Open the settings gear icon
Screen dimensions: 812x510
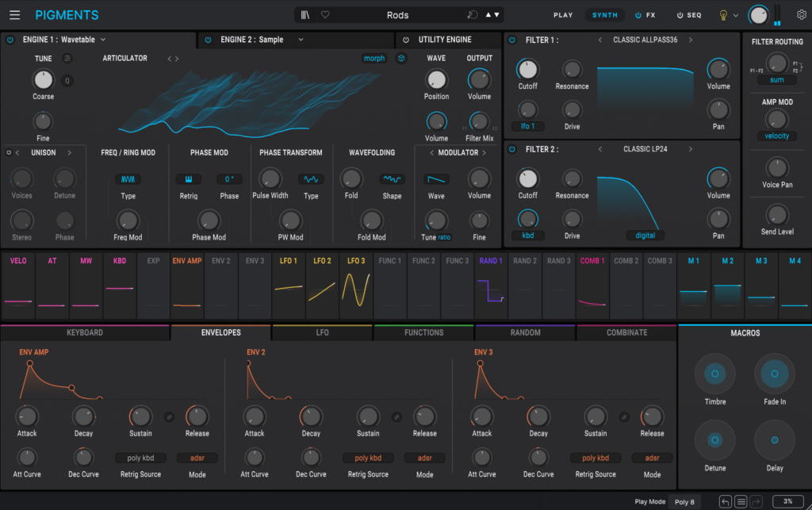click(801, 15)
